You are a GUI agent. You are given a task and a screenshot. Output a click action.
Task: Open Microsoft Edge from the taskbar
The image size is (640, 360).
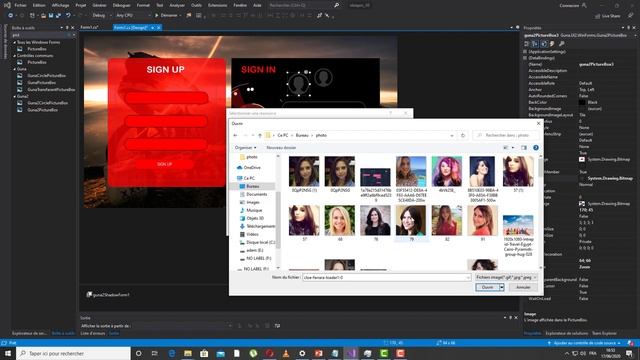point(171,353)
